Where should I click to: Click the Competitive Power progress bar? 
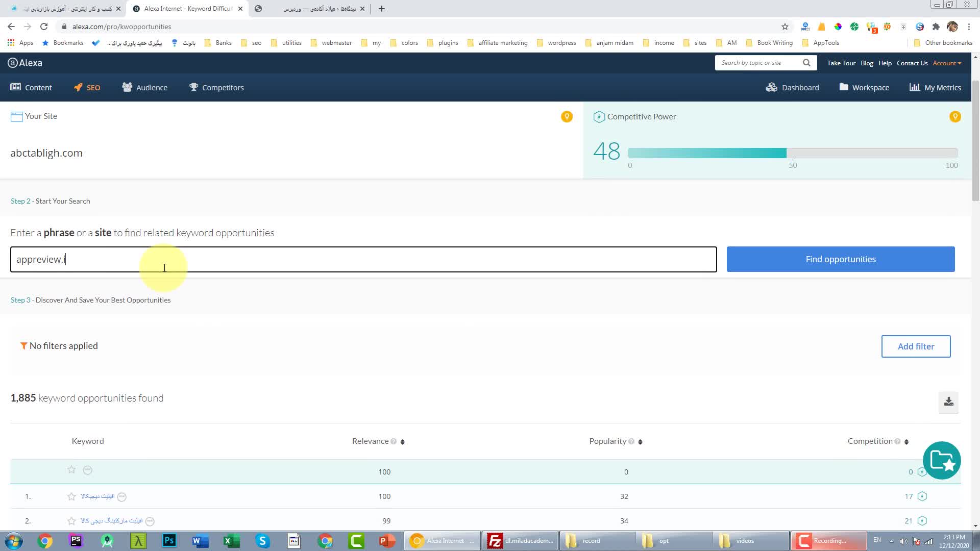792,153
